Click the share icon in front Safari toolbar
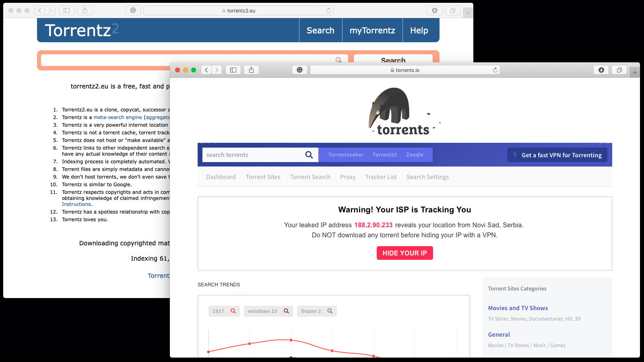644x362 pixels. pos(251,70)
